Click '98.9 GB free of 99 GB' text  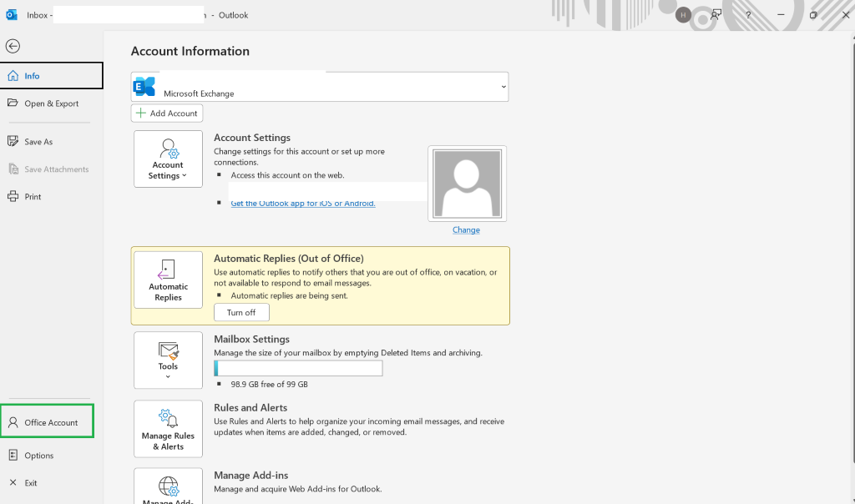tap(270, 384)
